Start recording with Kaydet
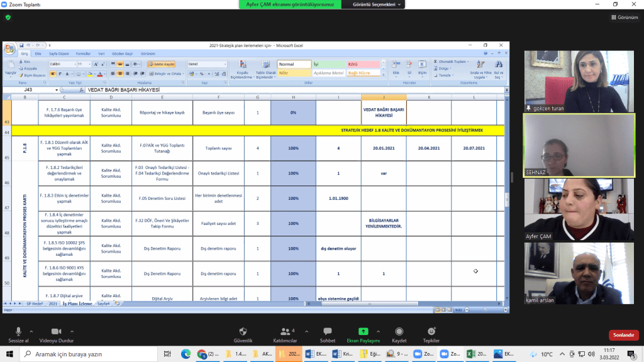 click(399, 334)
